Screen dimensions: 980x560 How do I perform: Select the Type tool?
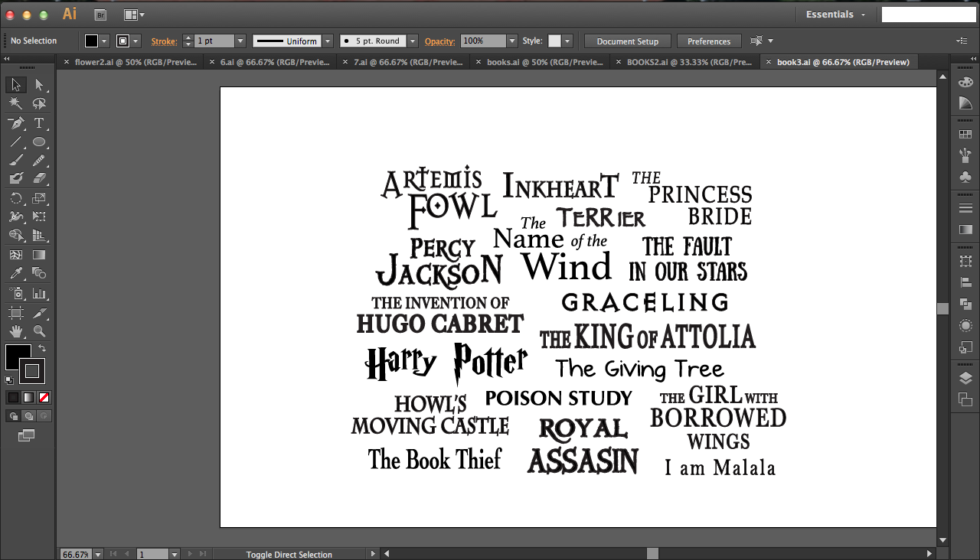pyautogui.click(x=39, y=123)
